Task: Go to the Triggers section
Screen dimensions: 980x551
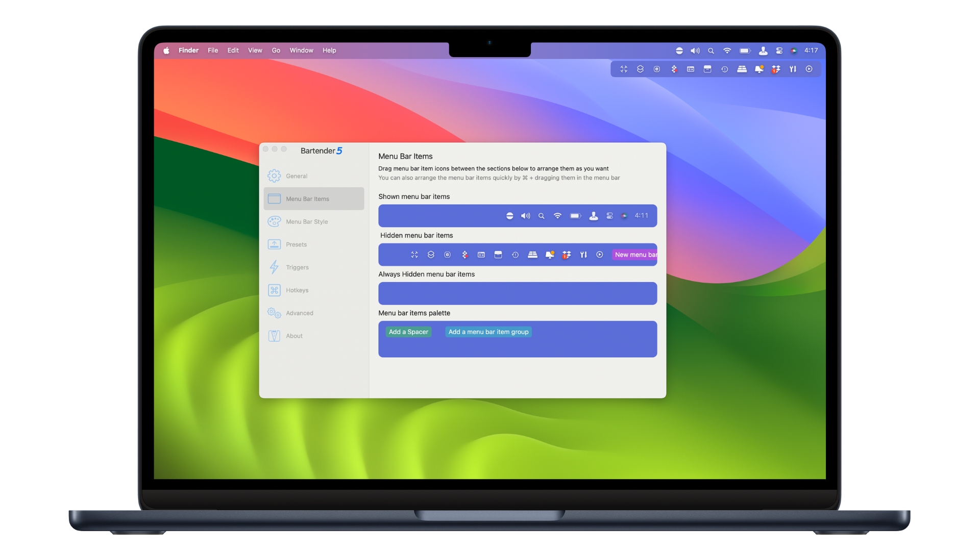Action: 314,267
